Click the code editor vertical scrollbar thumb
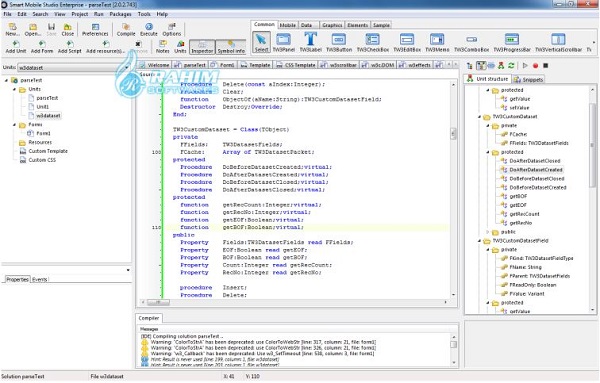This screenshot has width=600, height=383. (x=453, y=134)
